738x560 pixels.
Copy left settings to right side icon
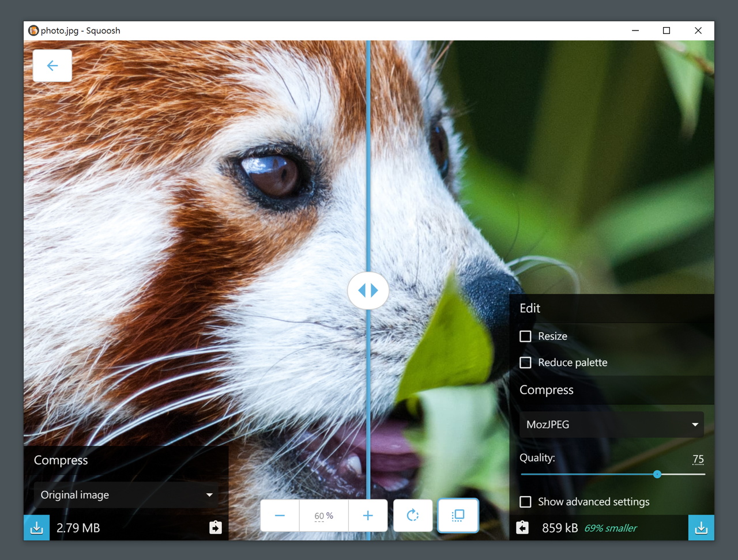(215, 528)
